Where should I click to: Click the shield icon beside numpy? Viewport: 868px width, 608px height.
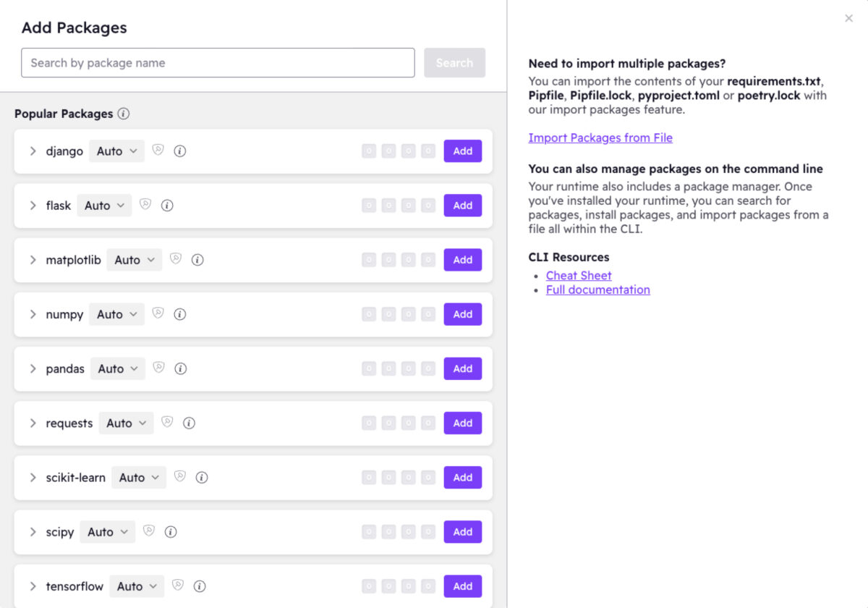coord(158,314)
